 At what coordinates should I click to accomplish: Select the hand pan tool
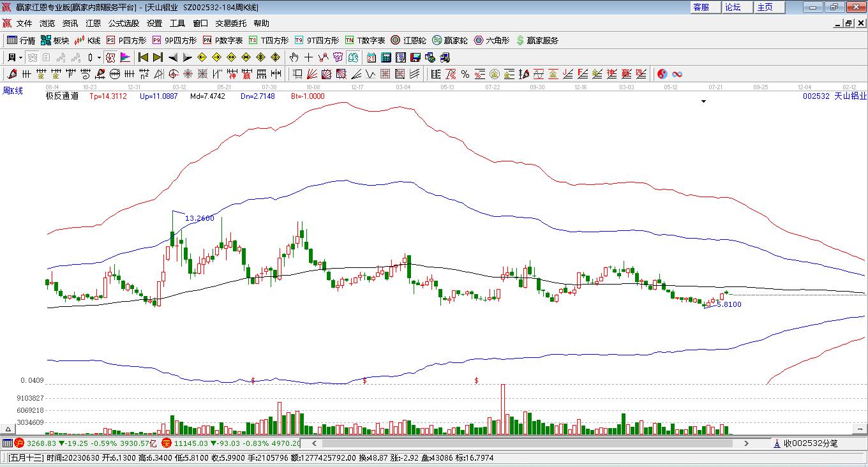tap(294, 57)
